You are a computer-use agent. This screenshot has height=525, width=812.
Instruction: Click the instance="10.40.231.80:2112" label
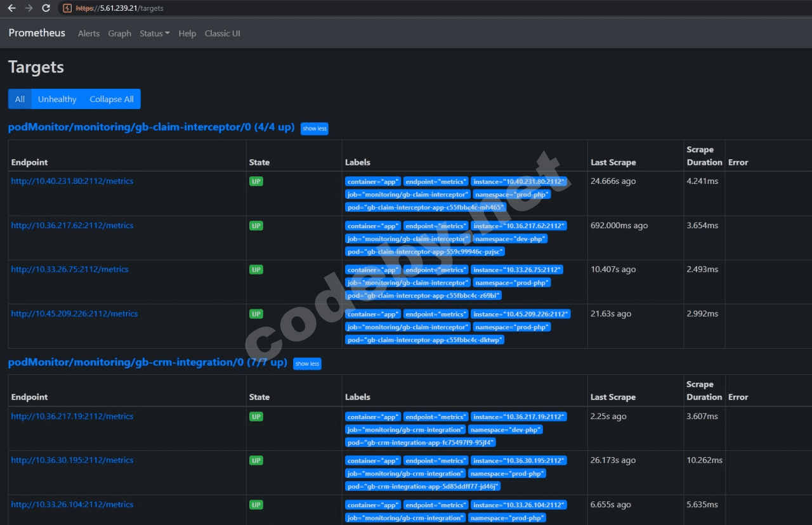(x=519, y=181)
